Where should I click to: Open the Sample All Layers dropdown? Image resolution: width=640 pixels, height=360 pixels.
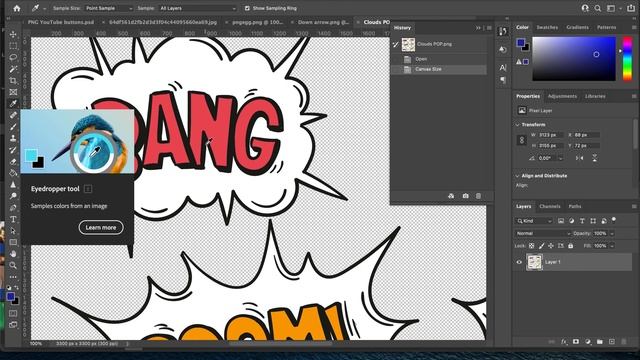198,8
